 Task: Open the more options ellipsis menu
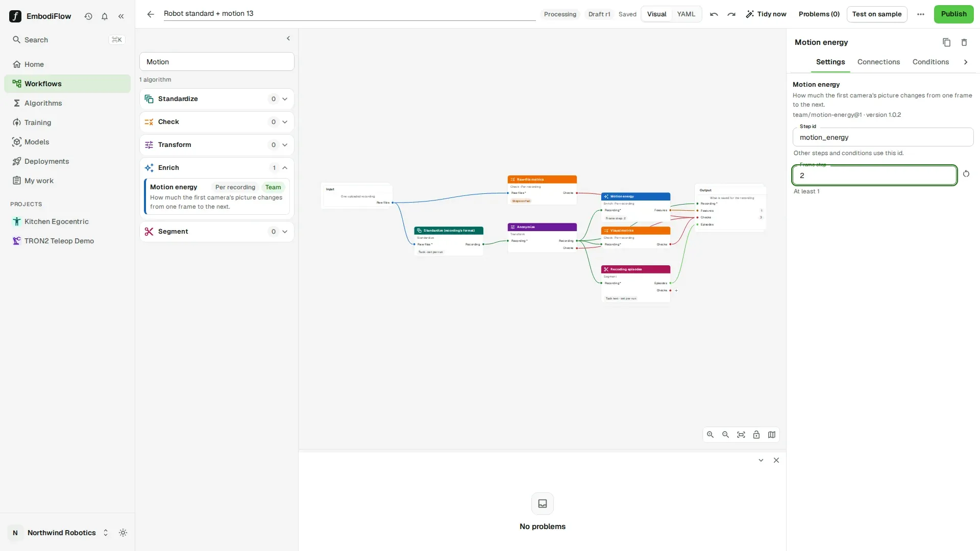click(921, 14)
